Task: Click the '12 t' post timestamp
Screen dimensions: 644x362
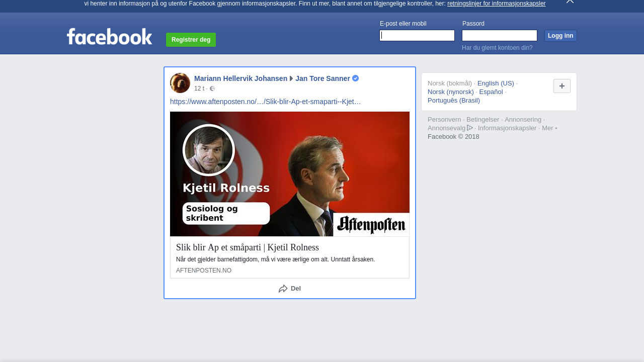Action: pos(199,88)
